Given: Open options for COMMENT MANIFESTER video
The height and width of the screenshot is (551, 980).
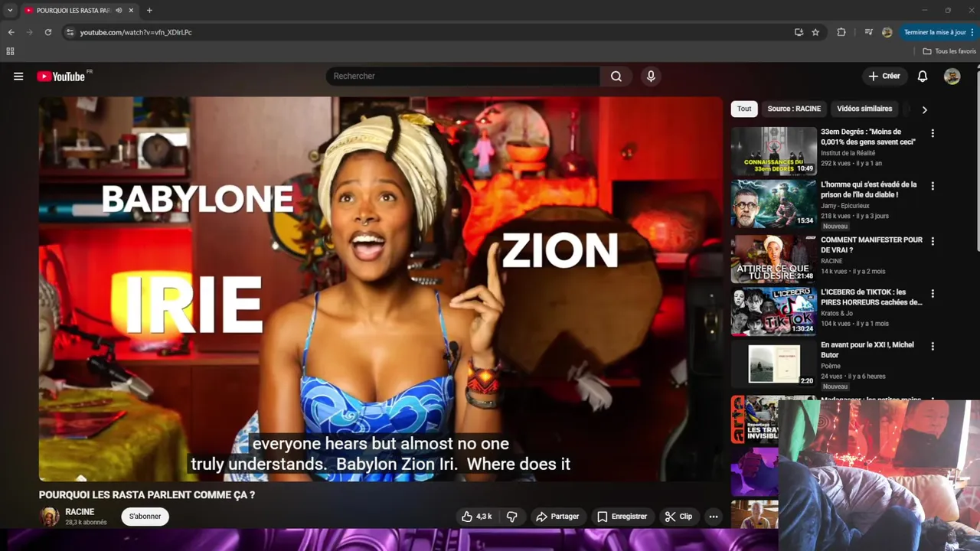Looking at the screenshot, I should [933, 241].
